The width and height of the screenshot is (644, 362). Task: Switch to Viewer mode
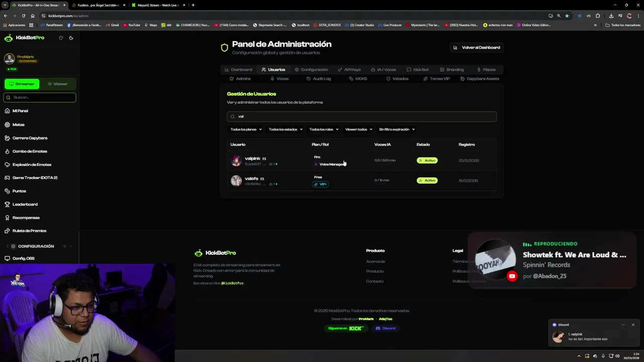(x=57, y=84)
